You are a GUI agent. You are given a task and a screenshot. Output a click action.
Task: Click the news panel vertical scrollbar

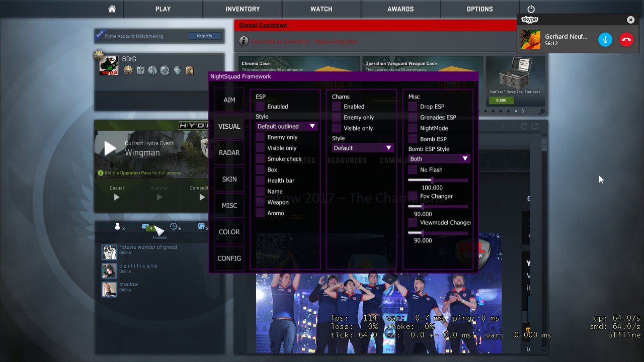coord(544,145)
